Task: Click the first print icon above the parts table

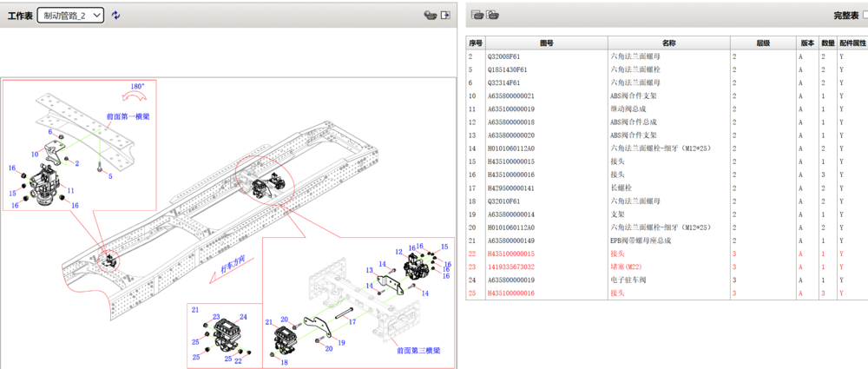Action: (477, 15)
